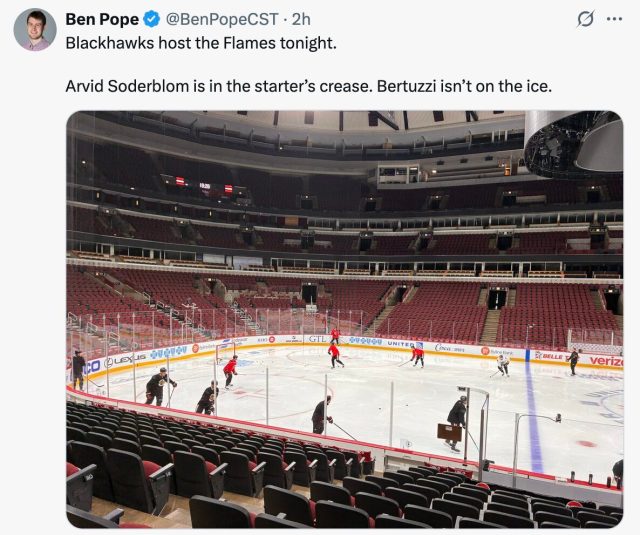Open the Grok explain-post icon
This screenshot has width=640, height=535.
pos(587,19)
